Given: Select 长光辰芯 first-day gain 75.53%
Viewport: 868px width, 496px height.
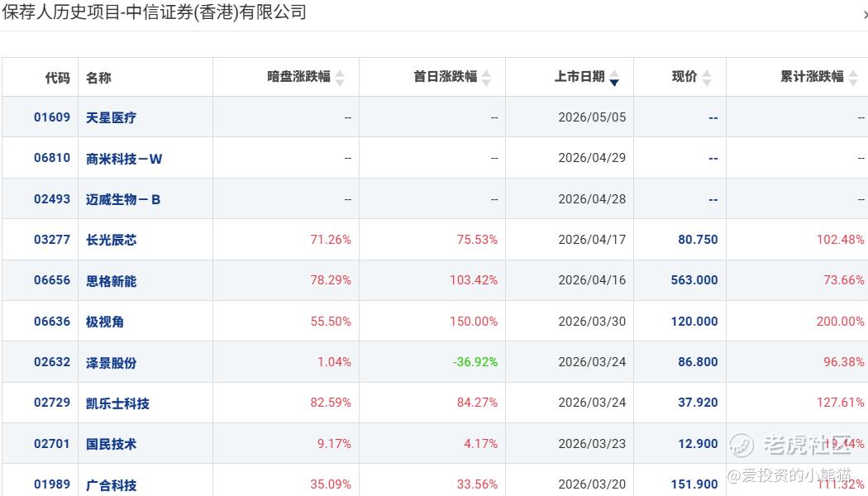Looking at the screenshot, I should click(x=477, y=240).
